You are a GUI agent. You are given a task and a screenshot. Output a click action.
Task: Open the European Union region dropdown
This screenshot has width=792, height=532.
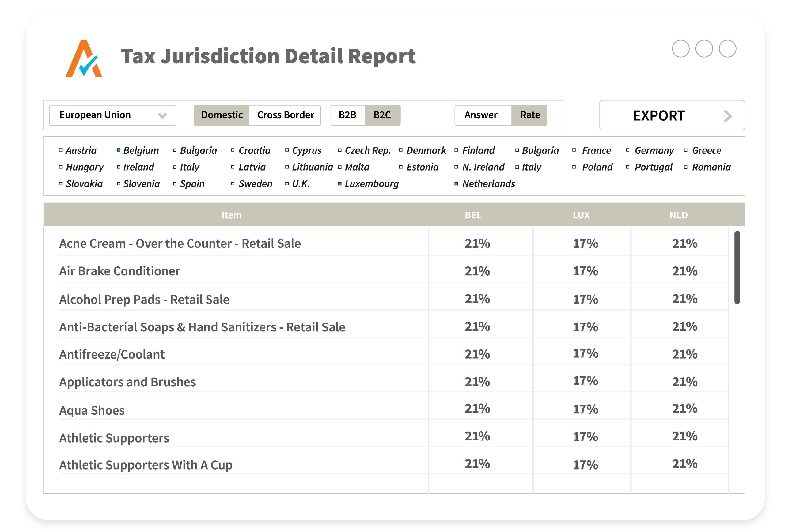coord(113,115)
